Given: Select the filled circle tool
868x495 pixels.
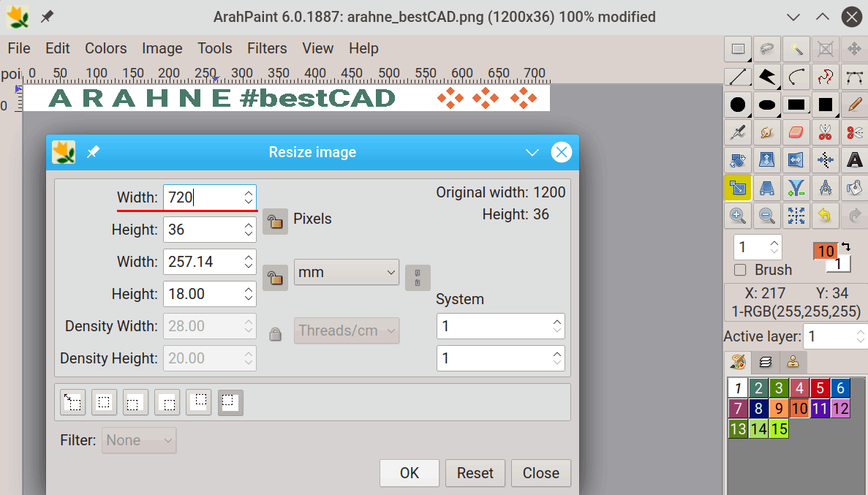Looking at the screenshot, I should (738, 105).
